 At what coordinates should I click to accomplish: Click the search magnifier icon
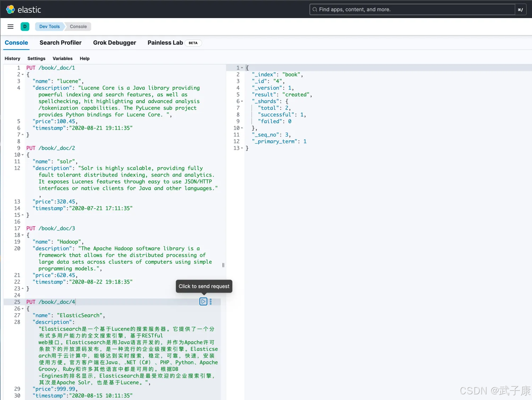pyautogui.click(x=315, y=10)
